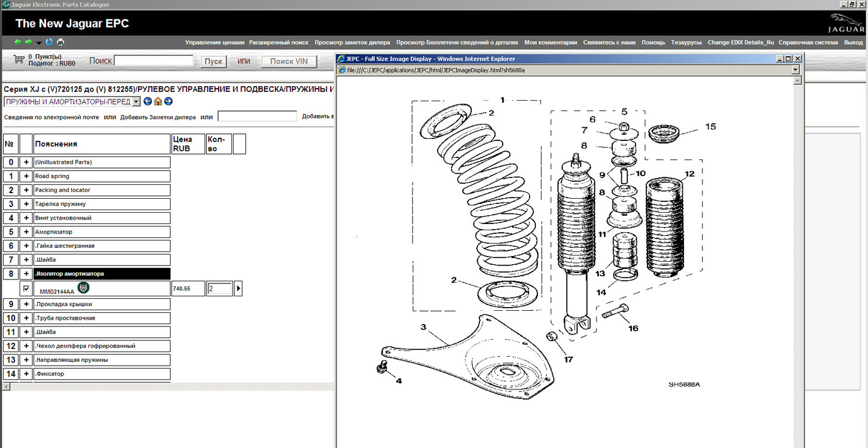Expand the Амортизатор row plus sign
This screenshot has height=448, width=868.
tap(26, 232)
